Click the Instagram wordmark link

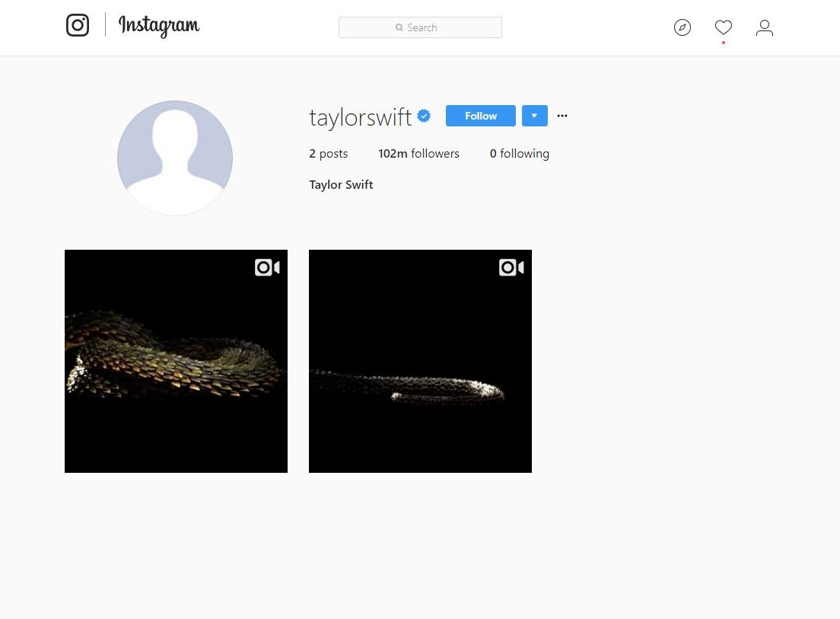point(158,26)
